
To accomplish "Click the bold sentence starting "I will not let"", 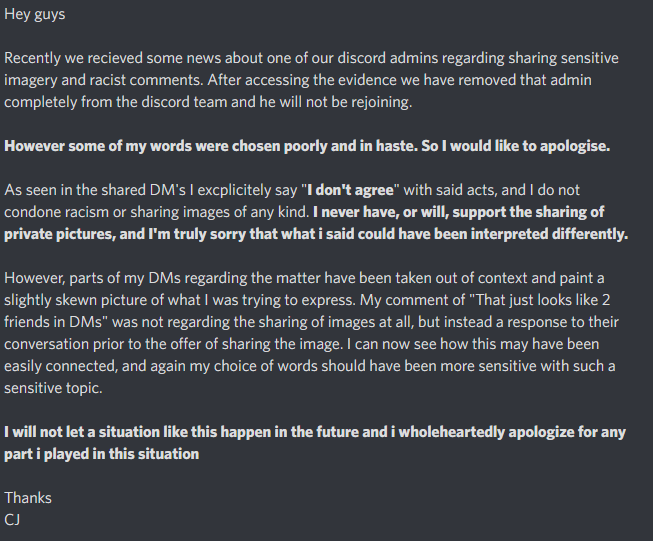I will pos(150,432).
